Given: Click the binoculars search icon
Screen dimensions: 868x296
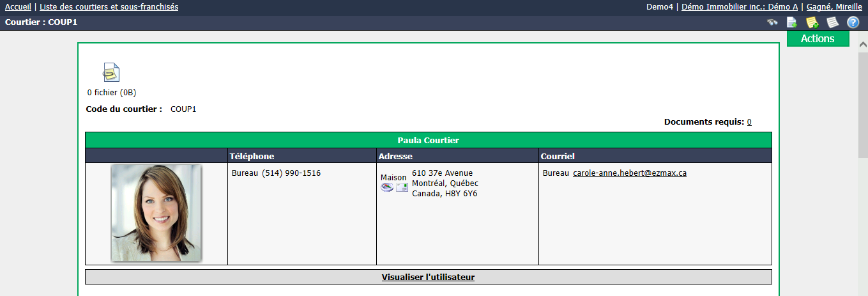Looking at the screenshot, I should 772,22.
